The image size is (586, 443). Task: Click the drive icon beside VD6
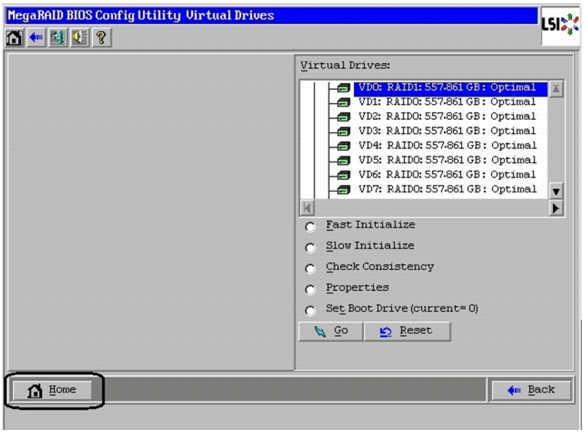click(x=343, y=175)
